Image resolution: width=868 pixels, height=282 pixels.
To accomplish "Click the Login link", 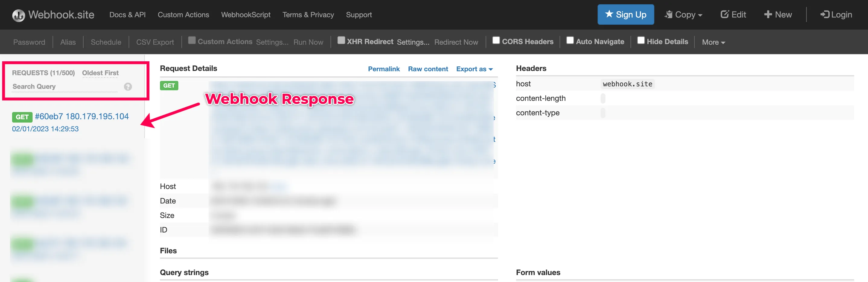I will pos(836,14).
